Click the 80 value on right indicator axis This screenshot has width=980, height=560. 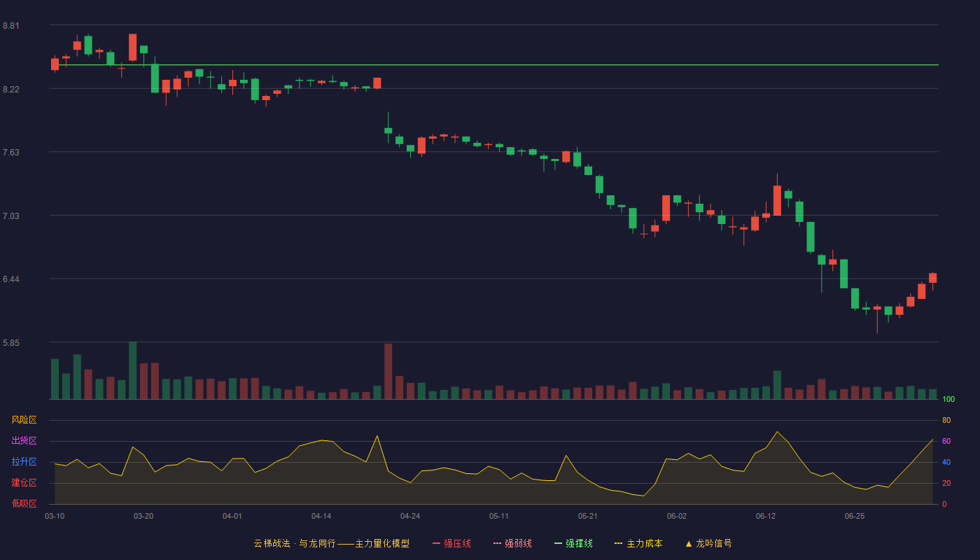(x=946, y=420)
